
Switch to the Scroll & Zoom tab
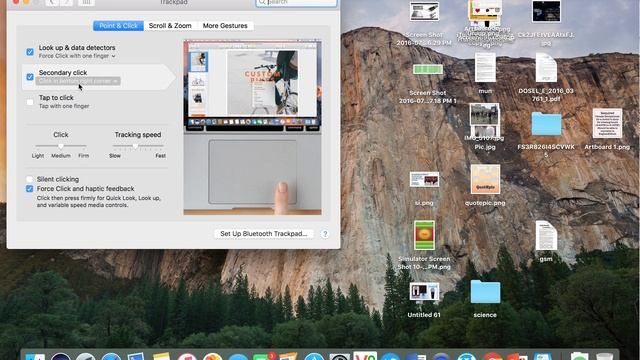pos(170,26)
